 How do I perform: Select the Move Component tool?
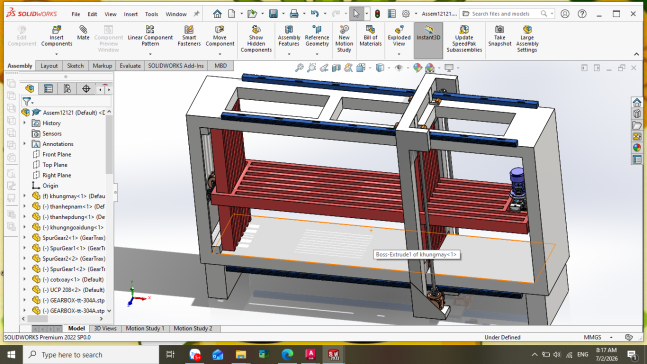[220, 36]
